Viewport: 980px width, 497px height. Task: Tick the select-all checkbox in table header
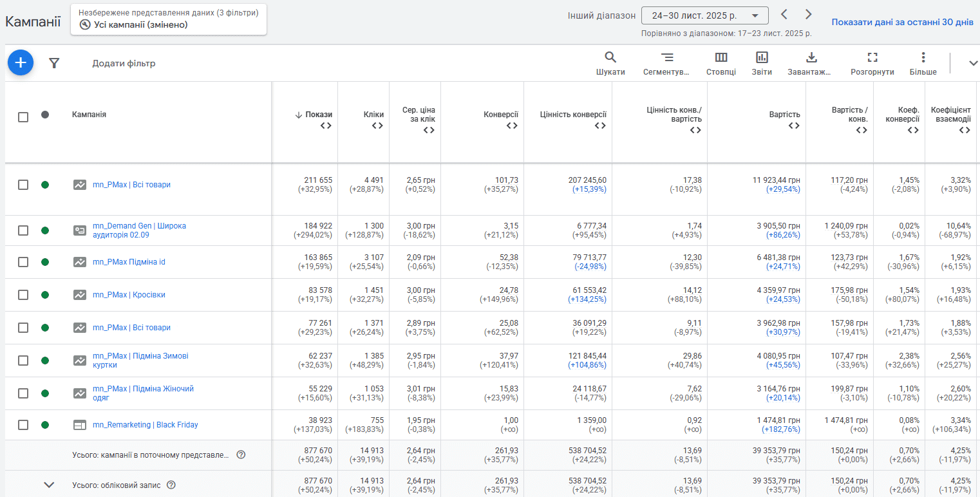pyautogui.click(x=23, y=117)
